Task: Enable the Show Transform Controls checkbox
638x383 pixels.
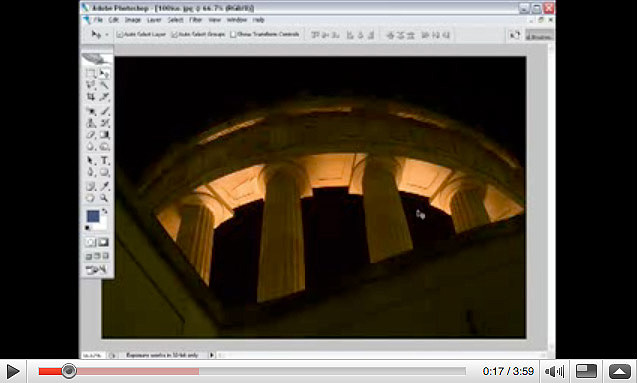Action: coord(233,35)
